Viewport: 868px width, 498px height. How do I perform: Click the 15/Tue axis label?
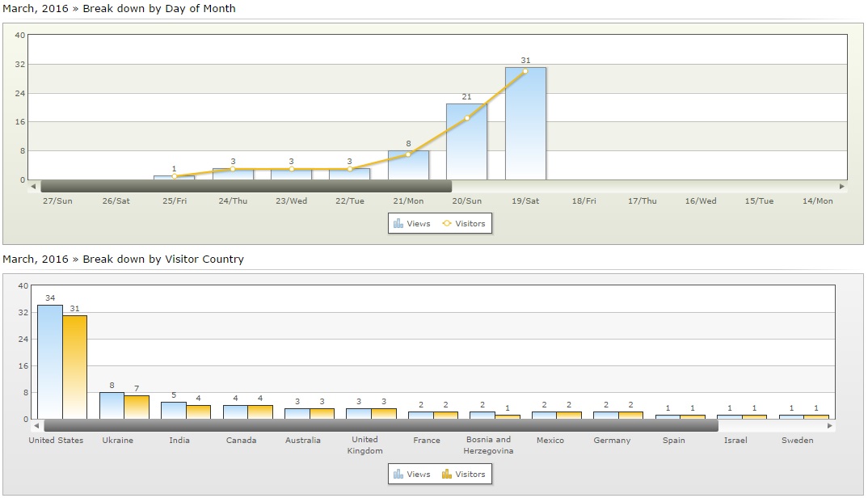[759, 201]
